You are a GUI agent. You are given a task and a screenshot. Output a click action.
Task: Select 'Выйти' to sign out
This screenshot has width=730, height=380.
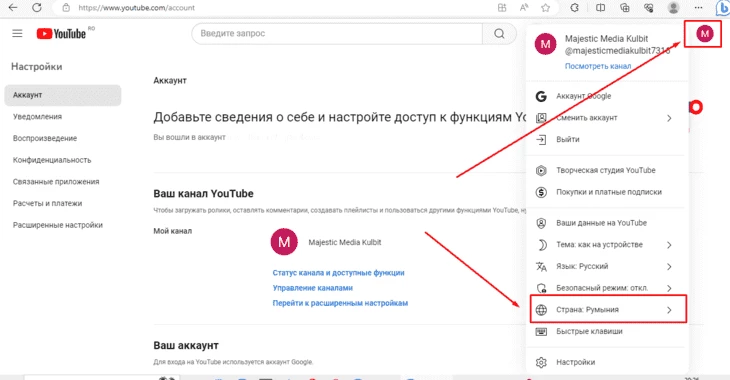607,139
